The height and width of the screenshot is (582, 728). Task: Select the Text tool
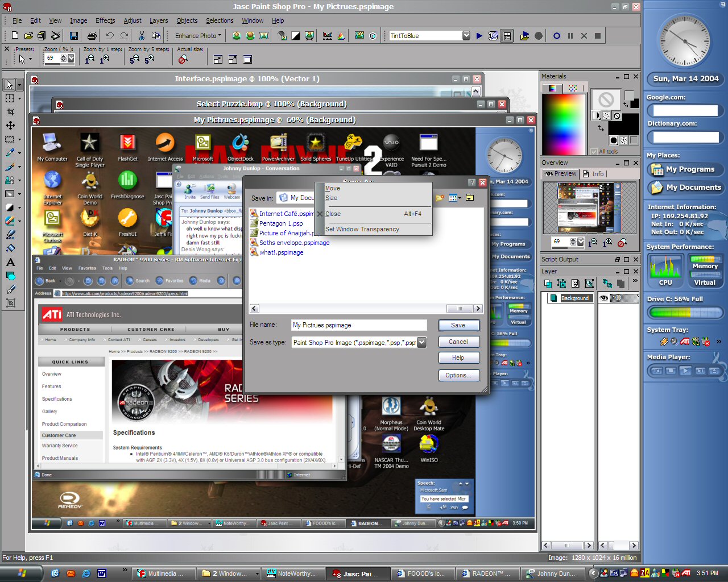pos(10,262)
